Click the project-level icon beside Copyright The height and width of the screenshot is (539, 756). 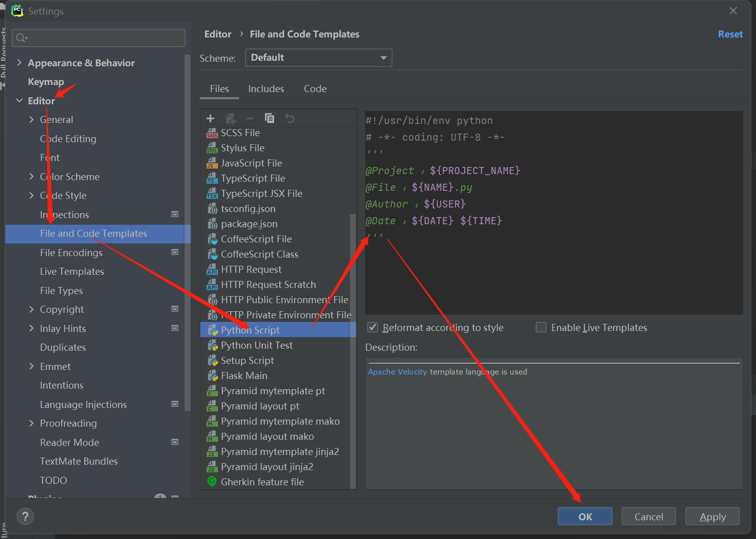point(175,309)
